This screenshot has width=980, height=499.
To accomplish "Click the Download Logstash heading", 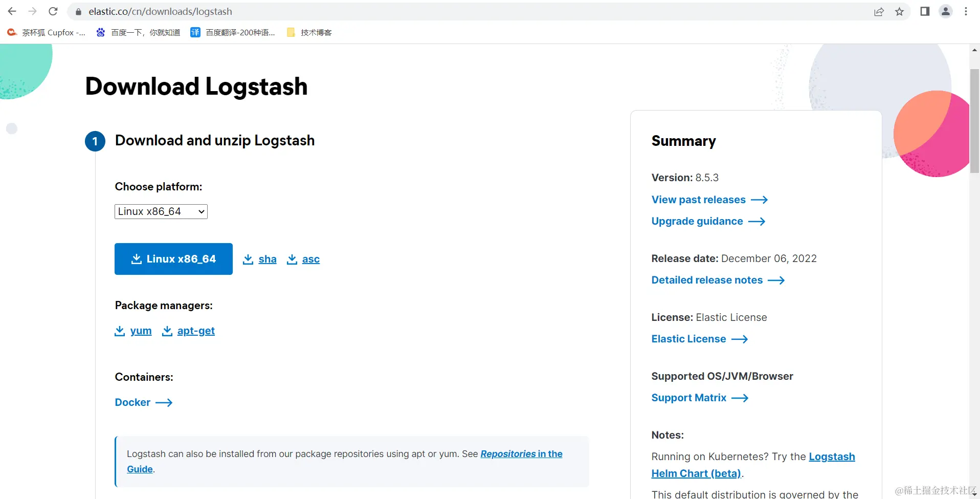I will point(196,86).
